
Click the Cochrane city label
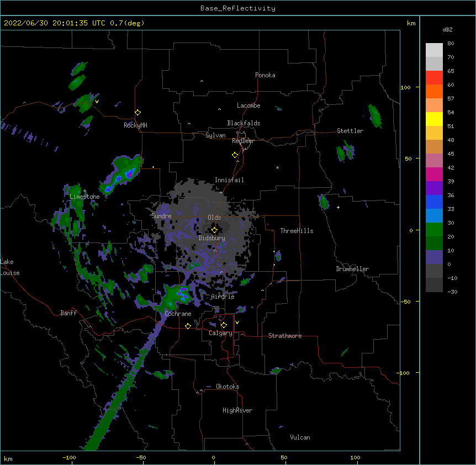178,314
